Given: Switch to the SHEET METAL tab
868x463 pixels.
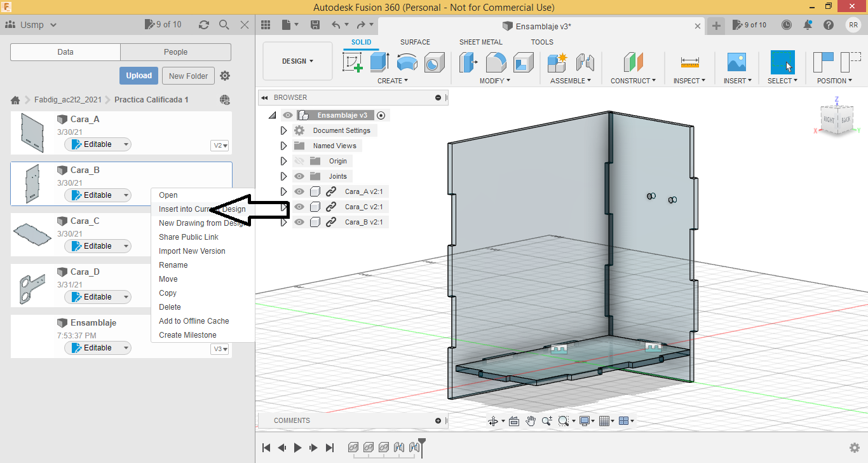Looking at the screenshot, I should [x=481, y=42].
